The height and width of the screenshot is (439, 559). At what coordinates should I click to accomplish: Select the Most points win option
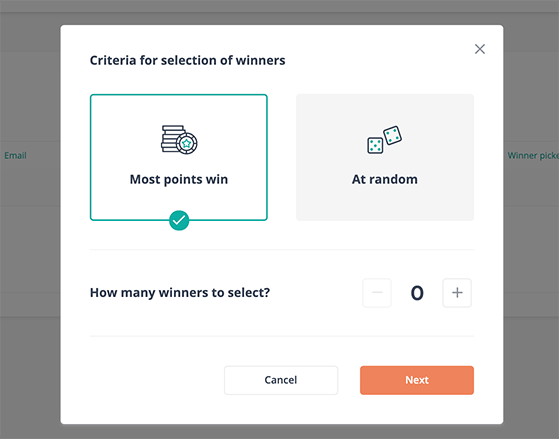coord(179,157)
